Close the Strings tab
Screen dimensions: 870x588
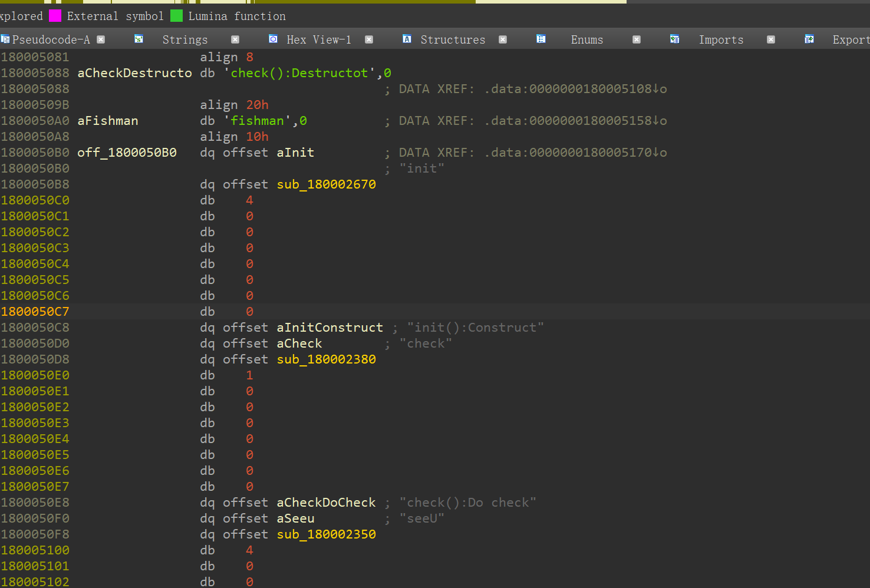point(235,39)
